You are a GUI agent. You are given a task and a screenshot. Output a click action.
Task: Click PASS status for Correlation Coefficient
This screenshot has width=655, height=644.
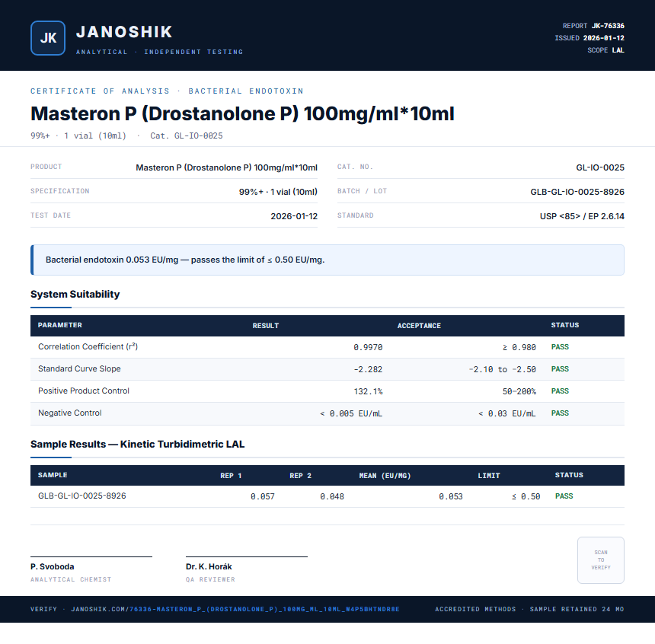560,347
